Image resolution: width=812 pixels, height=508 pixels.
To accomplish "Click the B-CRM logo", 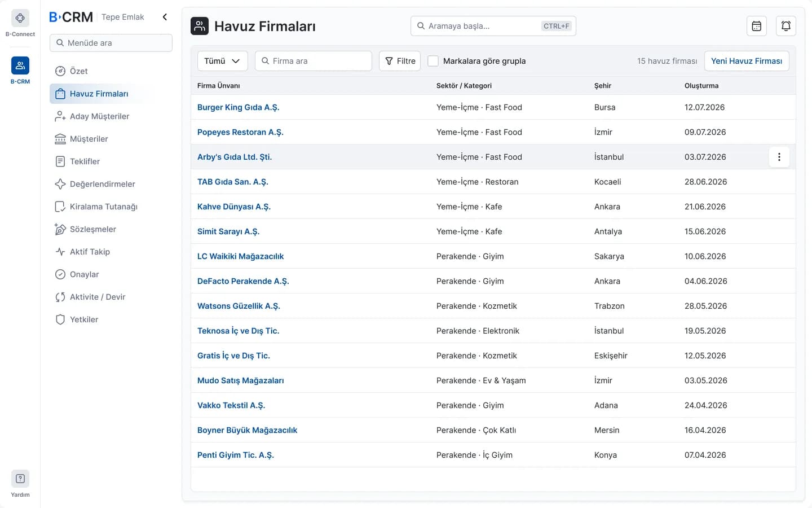I will pos(71,17).
